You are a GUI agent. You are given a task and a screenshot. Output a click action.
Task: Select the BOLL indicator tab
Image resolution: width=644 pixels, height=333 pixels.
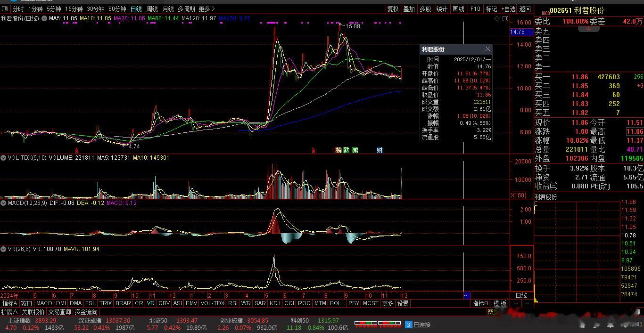[337, 303]
